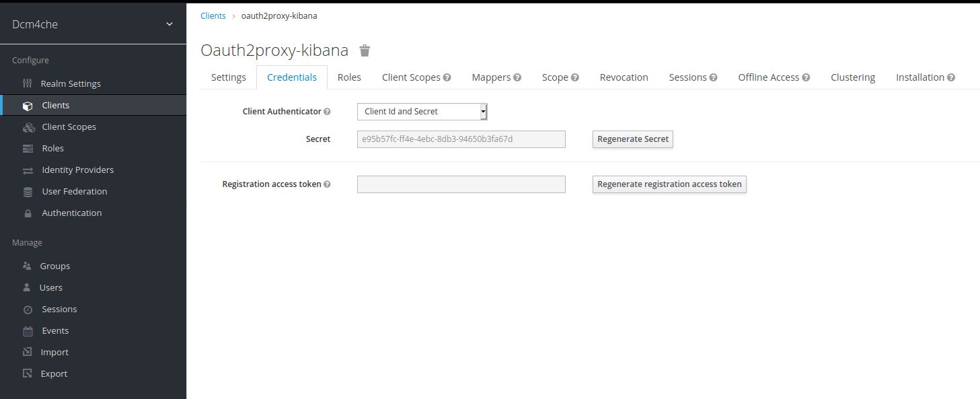Click help icon beside Client Scopes tab

coord(447,77)
